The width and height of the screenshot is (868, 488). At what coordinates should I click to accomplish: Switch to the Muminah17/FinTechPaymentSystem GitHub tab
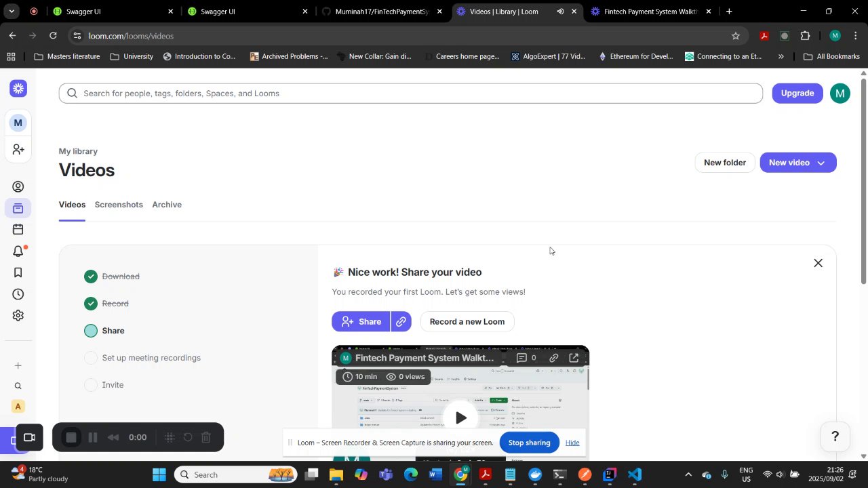click(382, 12)
